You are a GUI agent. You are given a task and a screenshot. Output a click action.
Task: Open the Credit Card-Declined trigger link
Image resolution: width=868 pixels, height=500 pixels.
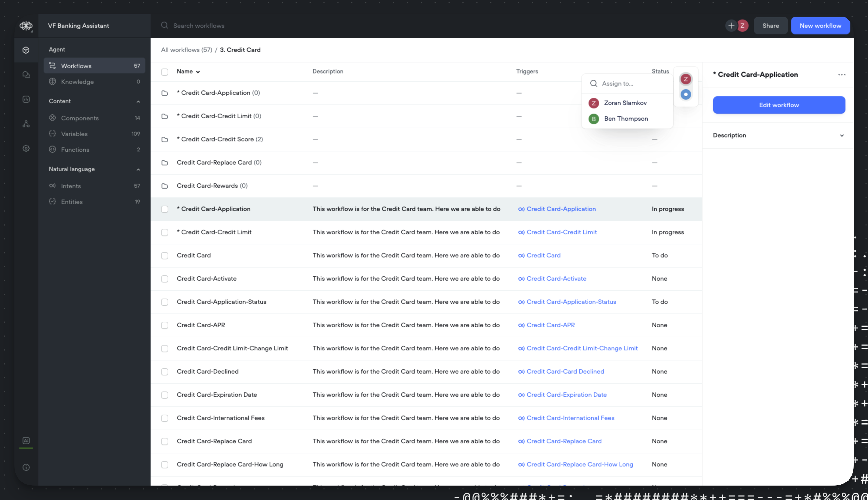click(565, 372)
